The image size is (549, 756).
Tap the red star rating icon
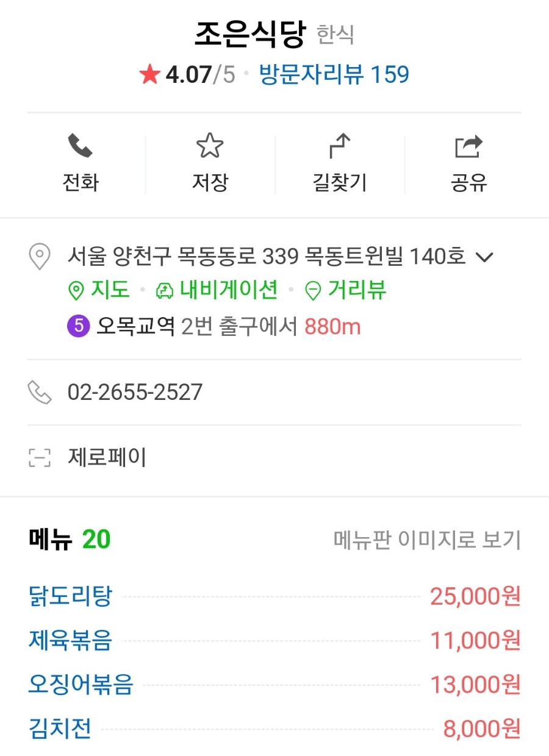(x=149, y=75)
